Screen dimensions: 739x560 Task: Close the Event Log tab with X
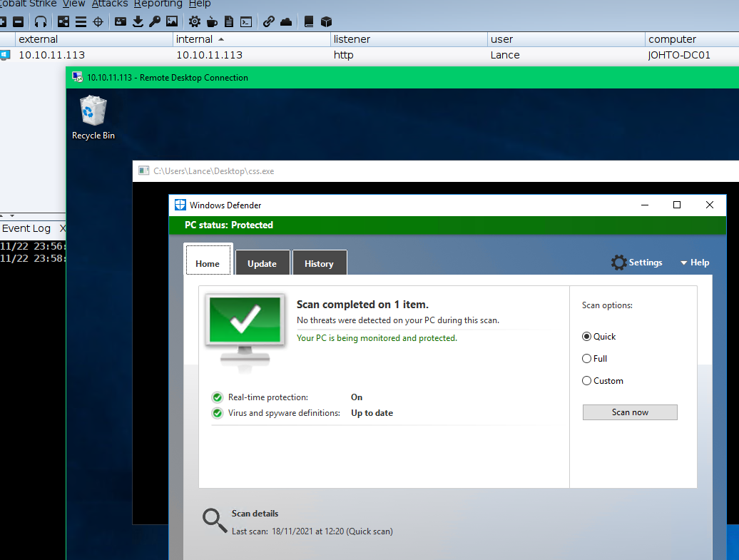(63, 228)
